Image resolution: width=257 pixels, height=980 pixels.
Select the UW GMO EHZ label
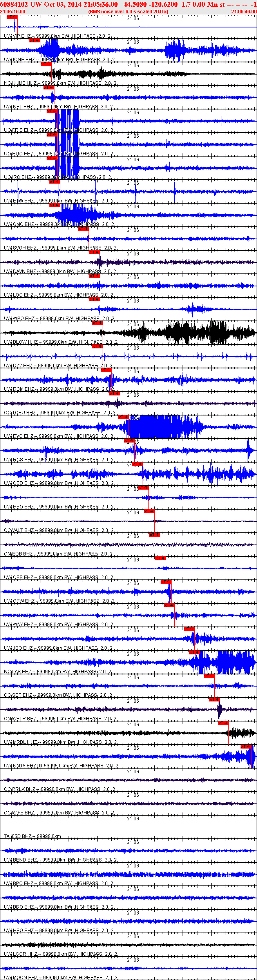point(59,224)
